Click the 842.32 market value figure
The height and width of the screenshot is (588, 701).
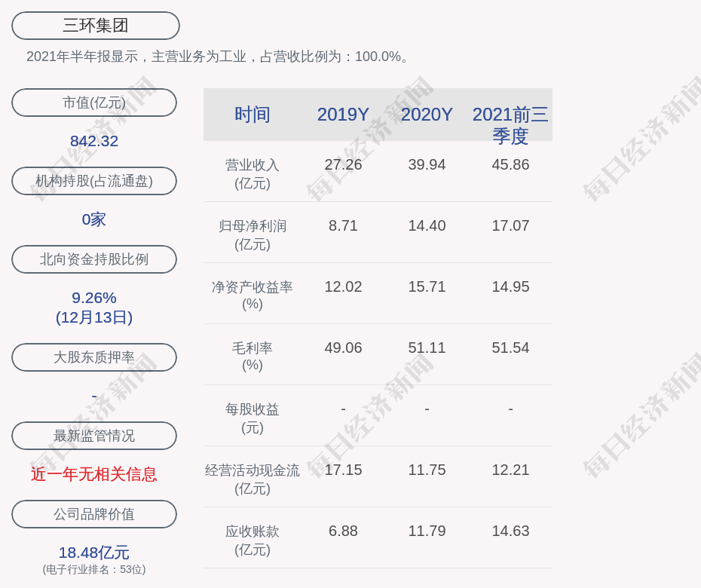click(94, 141)
